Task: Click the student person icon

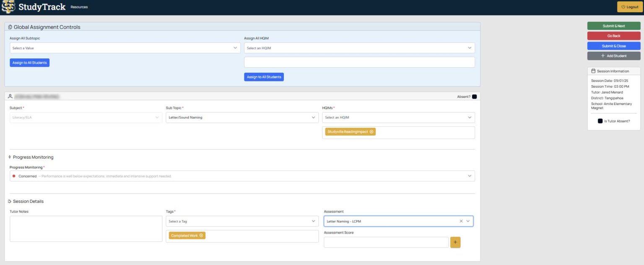Action: pos(10,97)
